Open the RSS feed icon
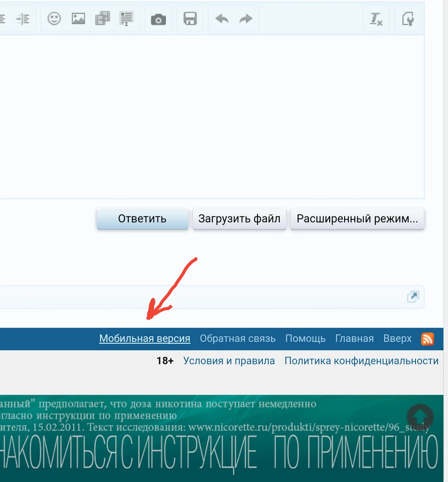Screen dimensions: 448x482 click(428, 338)
